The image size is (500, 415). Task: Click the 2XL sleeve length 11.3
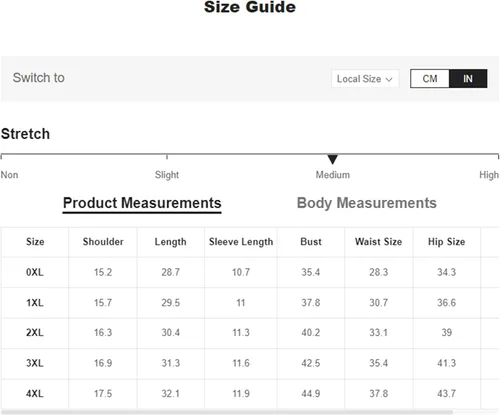point(241,333)
